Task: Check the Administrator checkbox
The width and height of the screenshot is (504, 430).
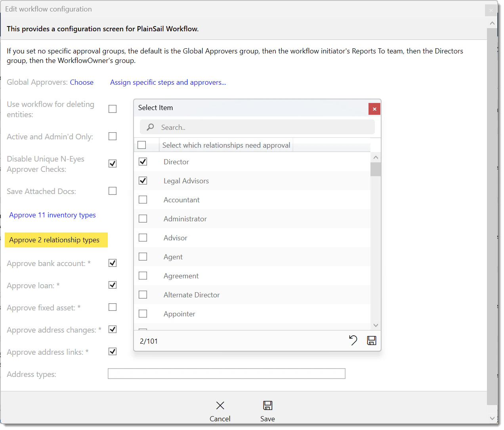Action: click(143, 219)
